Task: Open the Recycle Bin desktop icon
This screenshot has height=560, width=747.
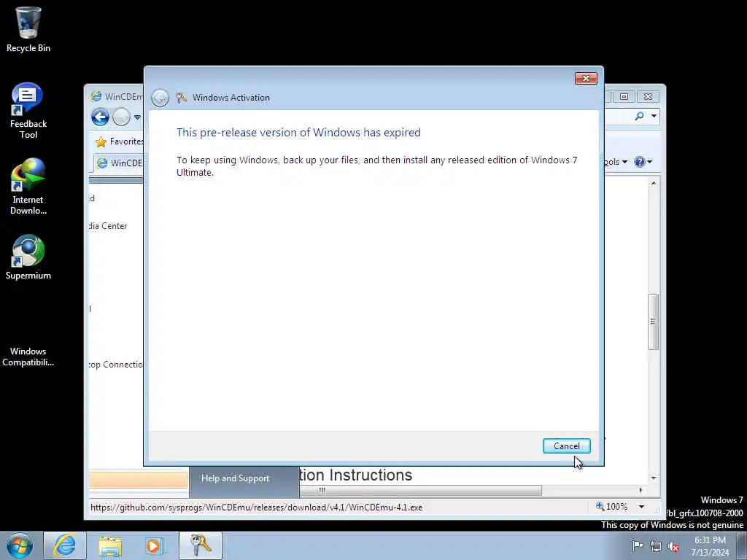Action: (x=28, y=29)
